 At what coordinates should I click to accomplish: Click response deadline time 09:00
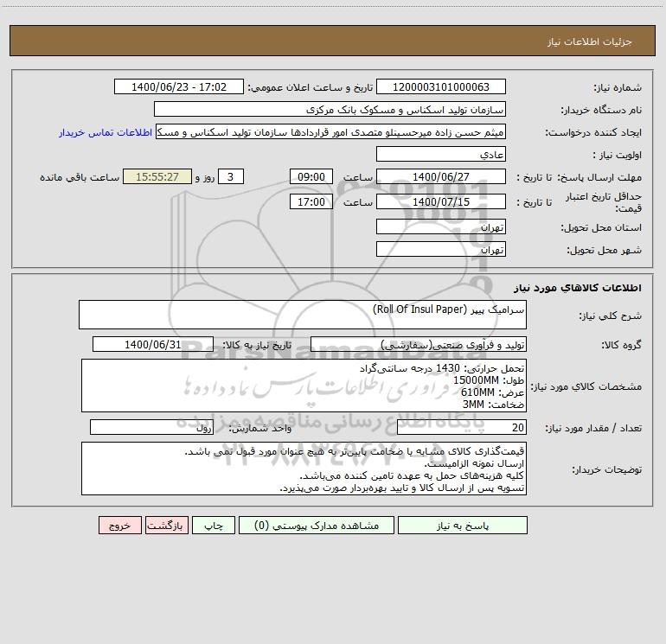311,176
